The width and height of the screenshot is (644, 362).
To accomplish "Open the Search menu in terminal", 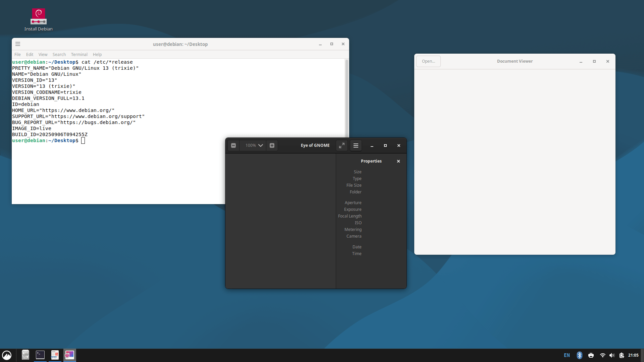I will point(59,54).
